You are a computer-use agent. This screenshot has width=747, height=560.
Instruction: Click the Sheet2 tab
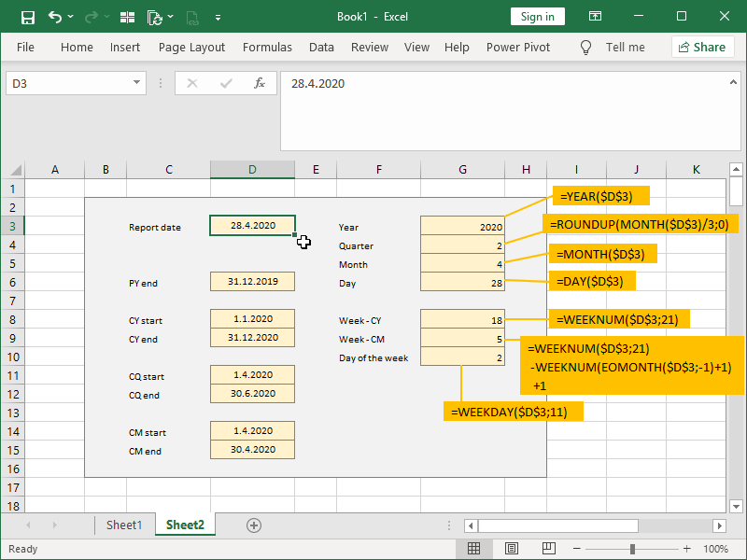coord(185,525)
